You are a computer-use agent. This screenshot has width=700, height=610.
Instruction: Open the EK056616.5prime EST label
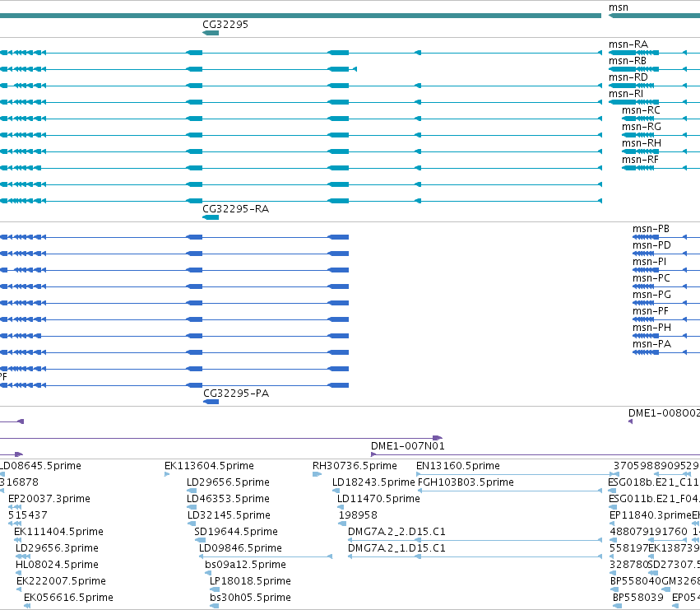click(x=68, y=598)
